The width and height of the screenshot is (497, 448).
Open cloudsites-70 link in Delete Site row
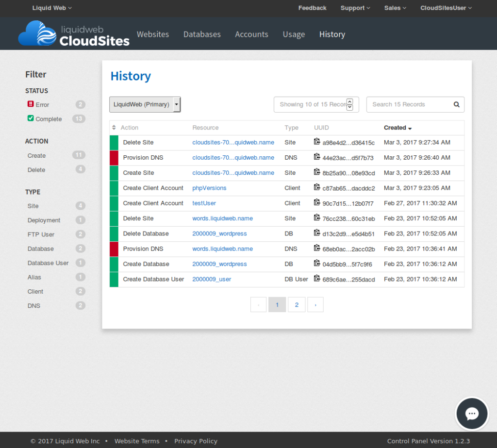233,142
